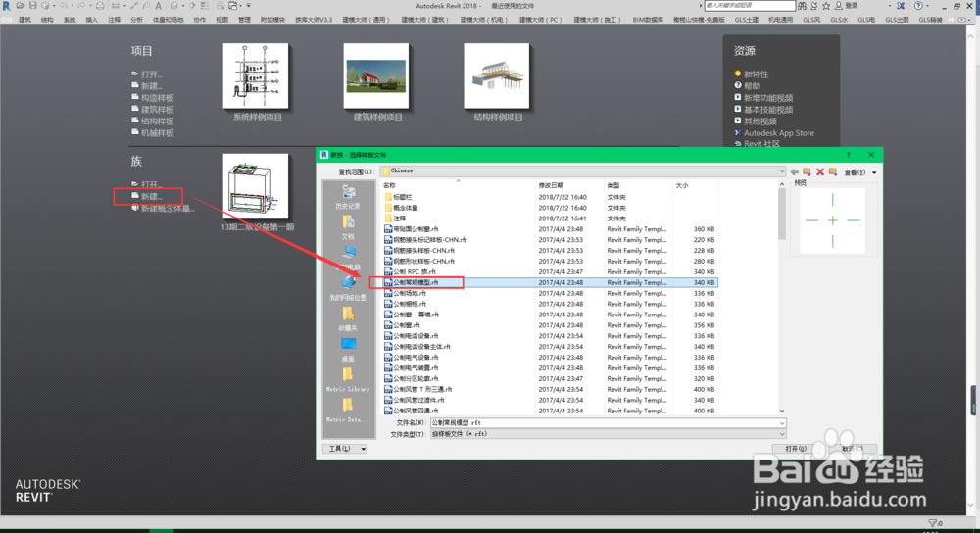Click the red X delete icon in dialog toolbar
This screenshot has height=533, width=980.
click(820, 171)
